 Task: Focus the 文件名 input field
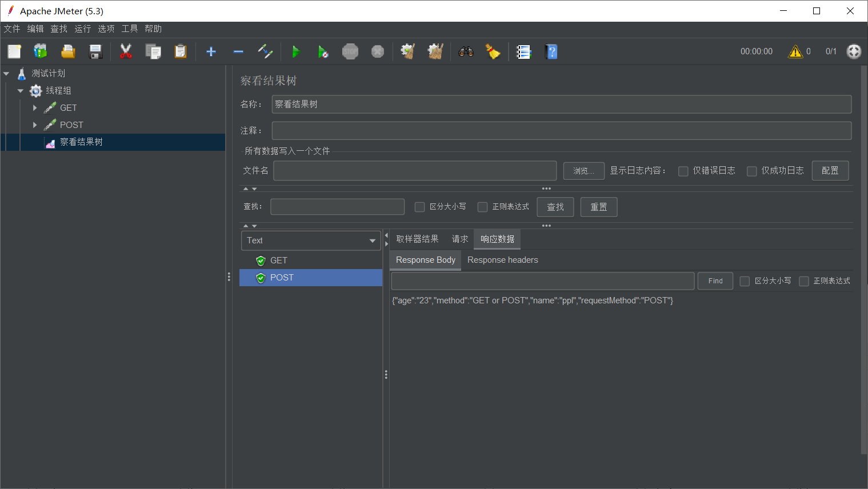click(x=415, y=171)
